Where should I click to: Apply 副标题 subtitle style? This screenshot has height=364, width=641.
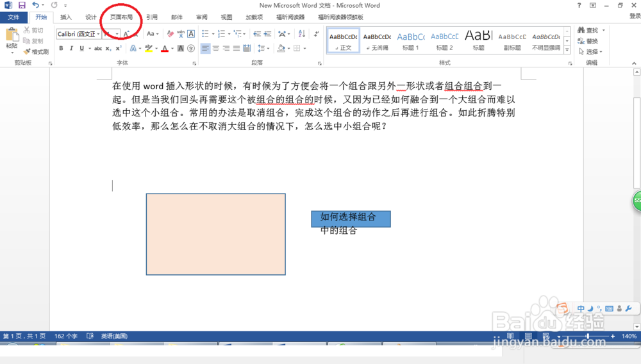[512, 40]
